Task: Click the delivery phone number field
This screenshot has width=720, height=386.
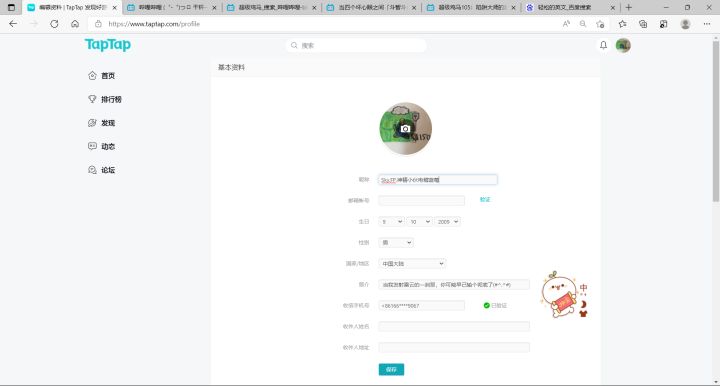Action: pos(422,306)
